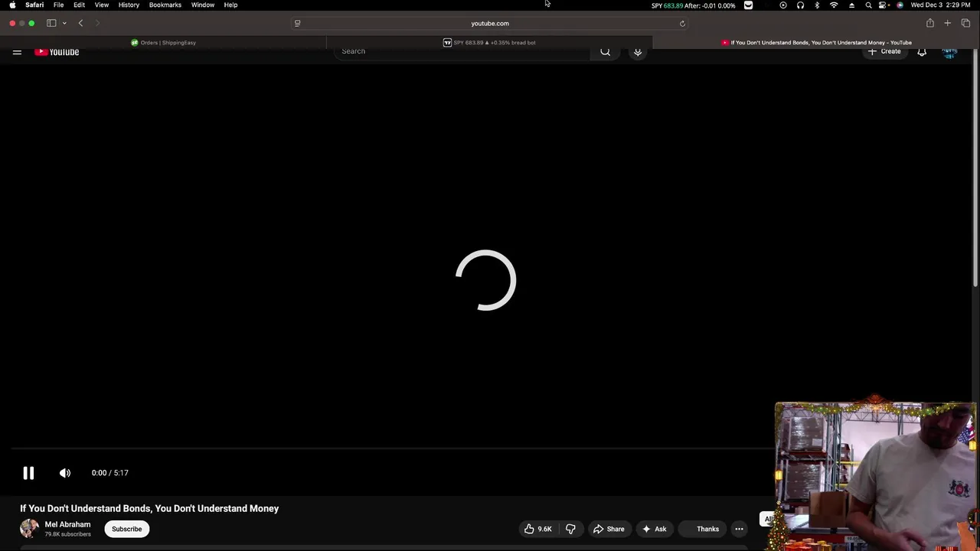Open Safari History menu
Screen dimensions: 980x551
129,5
